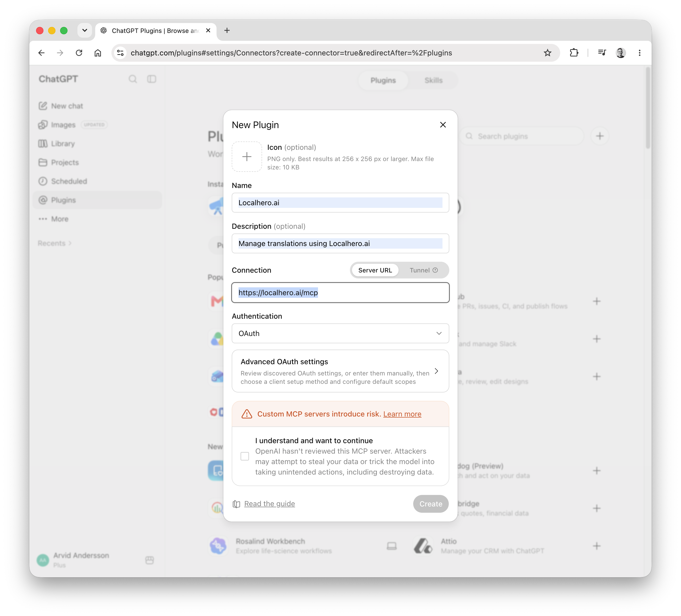This screenshot has width=681, height=616.
Task: Open the media control icon
Action: (x=601, y=53)
